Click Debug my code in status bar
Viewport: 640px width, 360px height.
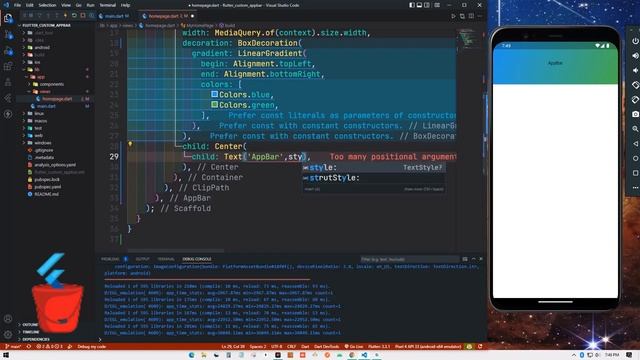coord(92,347)
